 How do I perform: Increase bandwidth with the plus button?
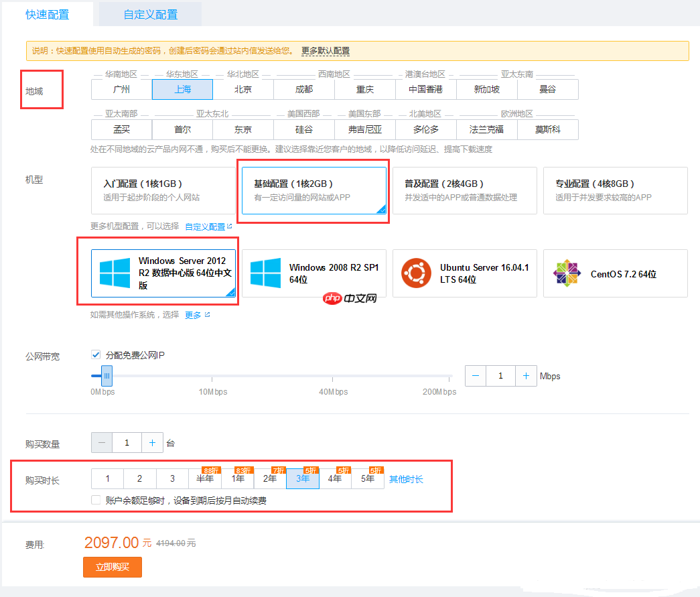[527, 376]
